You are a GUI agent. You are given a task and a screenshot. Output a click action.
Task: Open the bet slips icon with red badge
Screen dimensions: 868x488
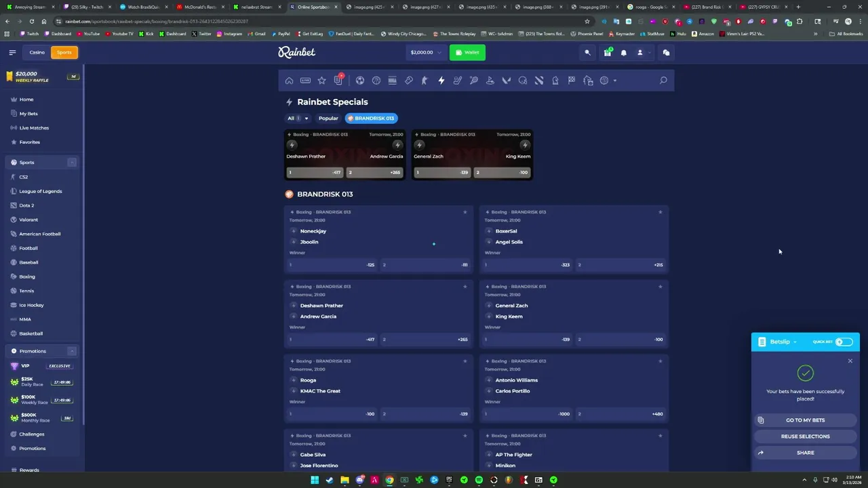pyautogui.click(x=338, y=80)
